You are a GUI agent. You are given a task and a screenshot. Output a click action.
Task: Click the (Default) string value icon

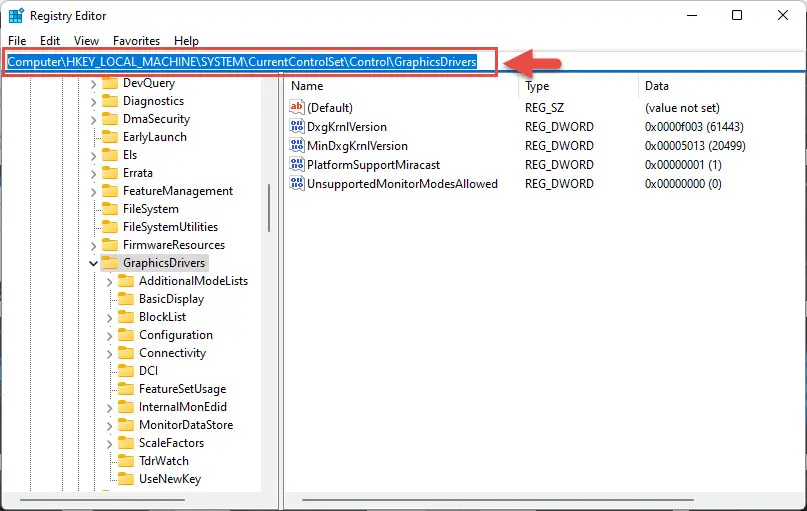(297, 107)
